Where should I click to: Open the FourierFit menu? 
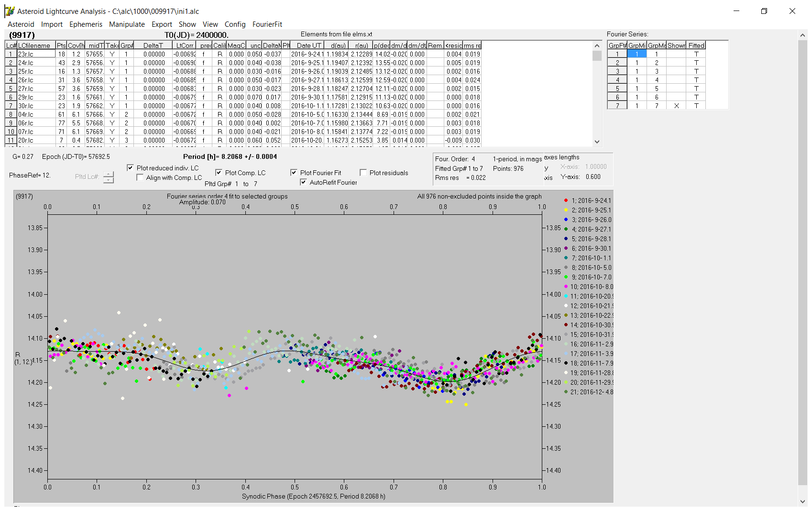pos(267,24)
